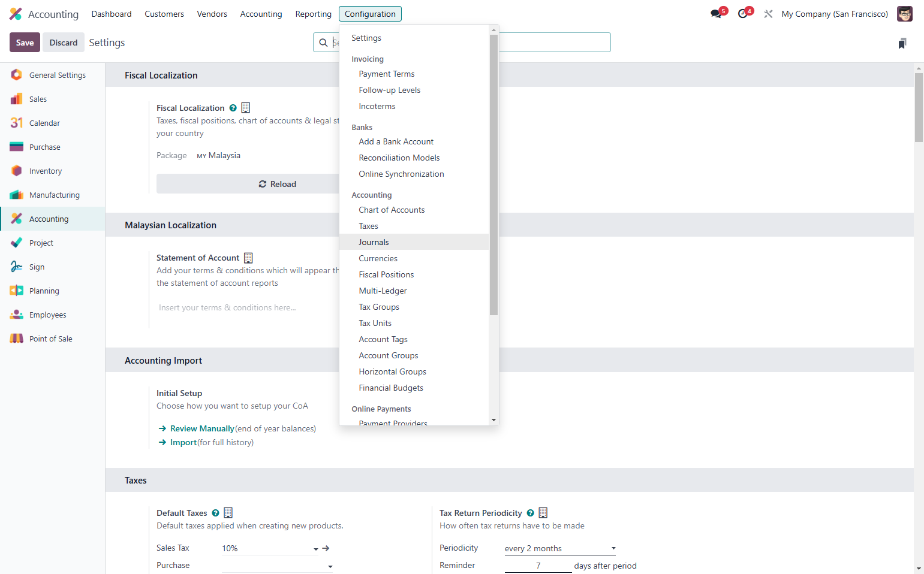Click the dropdown menu scrollbar

coord(493,174)
